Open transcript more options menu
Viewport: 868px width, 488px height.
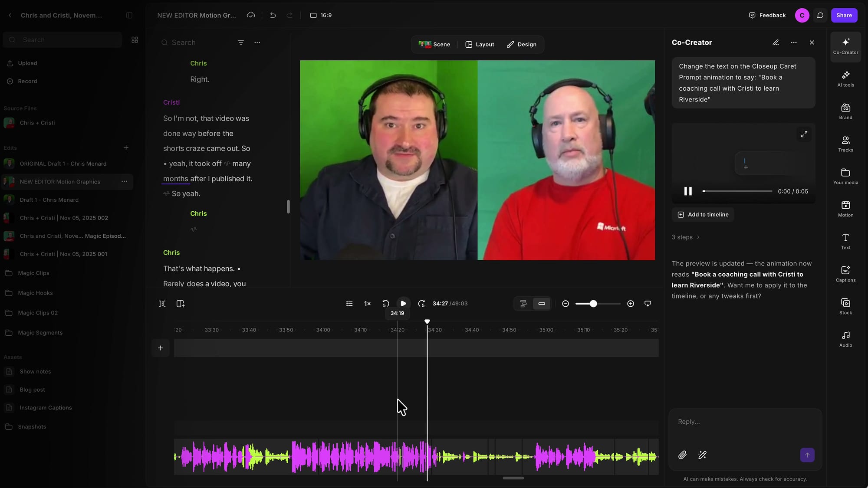(257, 43)
